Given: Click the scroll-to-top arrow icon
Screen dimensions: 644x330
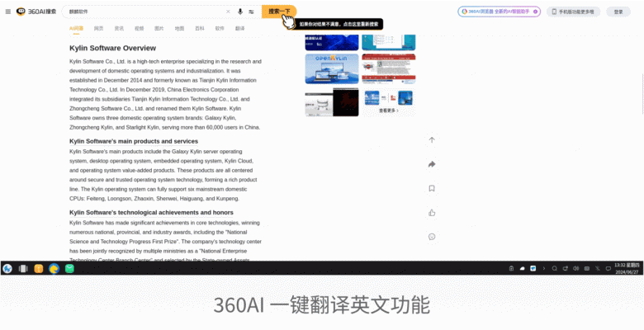Looking at the screenshot, I should pyautogui.click(x=432, y=139).
